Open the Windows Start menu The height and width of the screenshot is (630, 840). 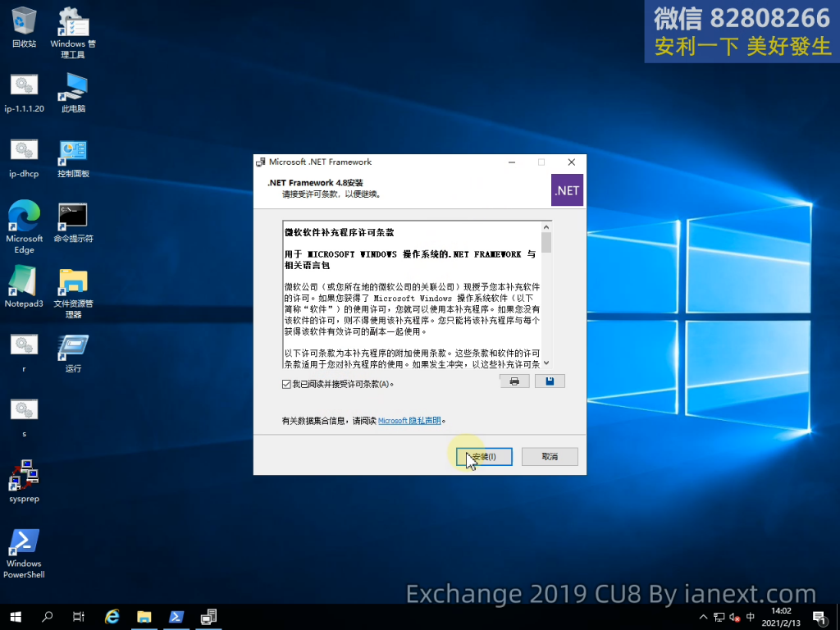coord(15,616)
